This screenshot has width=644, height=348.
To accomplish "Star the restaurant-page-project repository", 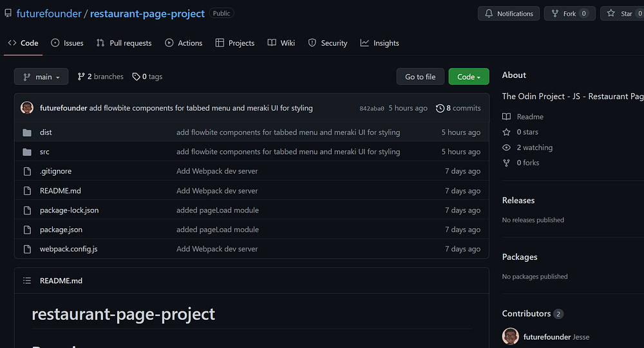I will tap(620, 14).
